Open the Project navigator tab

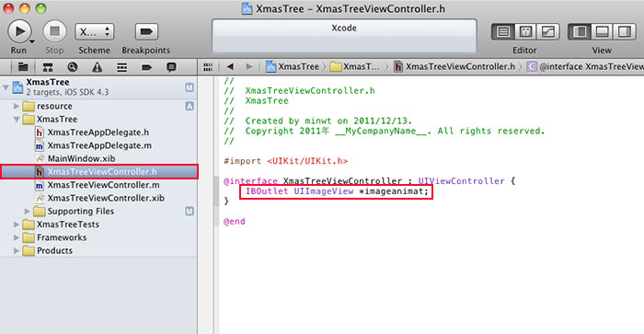[23, 67]
